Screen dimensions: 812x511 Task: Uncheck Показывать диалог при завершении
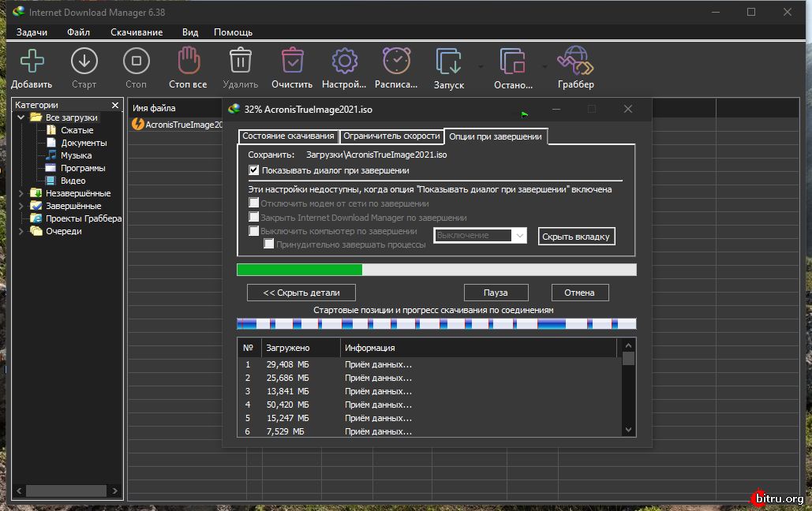pyautogui.click(x=254, y=170)
